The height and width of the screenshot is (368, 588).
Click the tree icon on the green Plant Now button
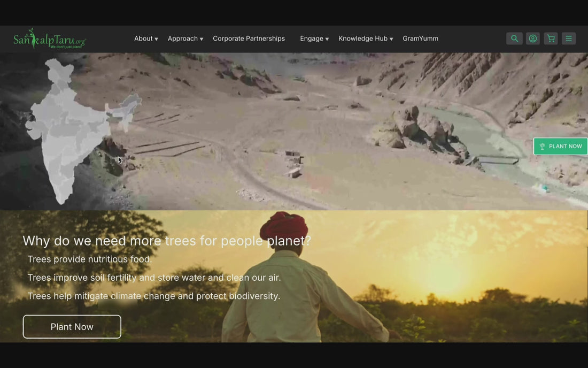pos(542,147)
